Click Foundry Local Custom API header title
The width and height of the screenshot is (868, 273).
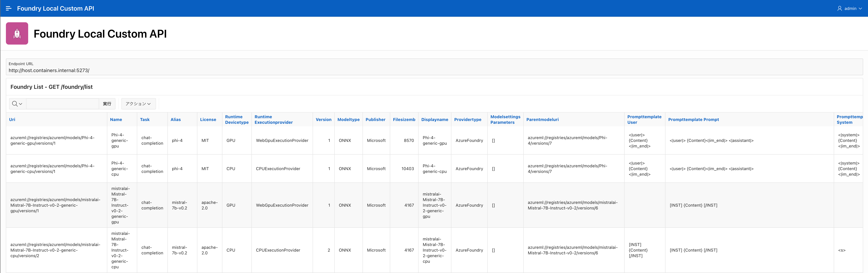tap(56, 8)
